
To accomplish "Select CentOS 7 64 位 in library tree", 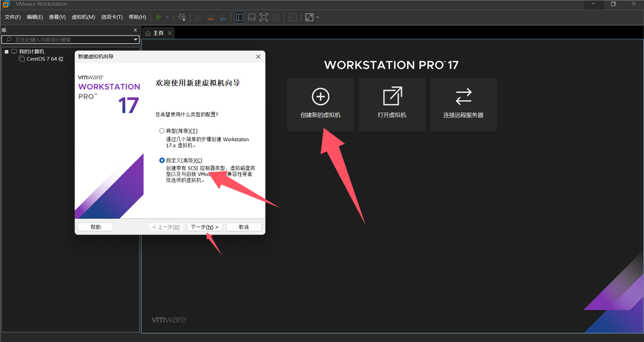I will (x=44, y=59).
